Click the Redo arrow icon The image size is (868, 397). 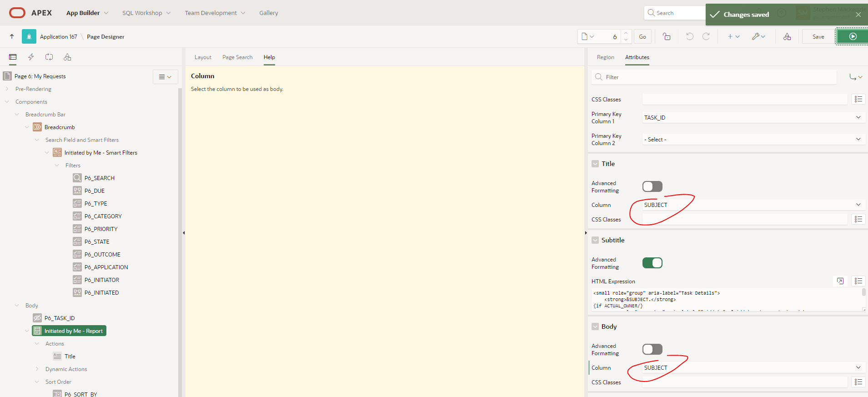[x=706, y=36]
